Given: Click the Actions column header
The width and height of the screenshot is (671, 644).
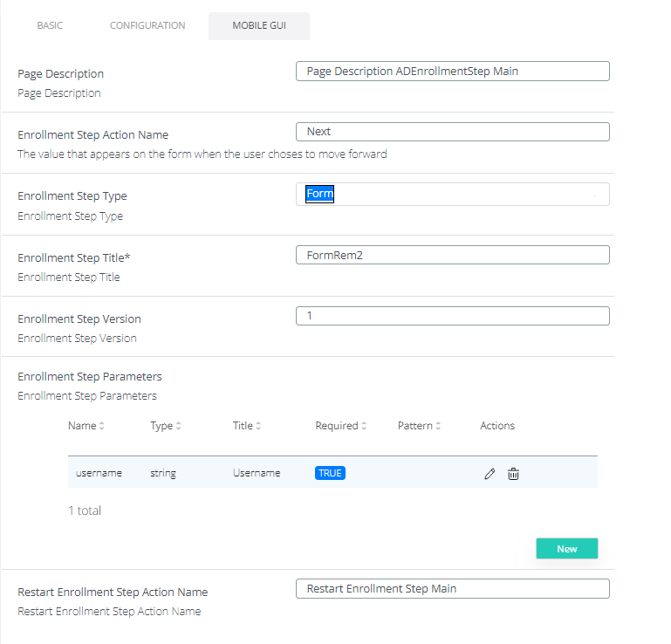Looking at the screenshot, I should click(x=497, y=426).
